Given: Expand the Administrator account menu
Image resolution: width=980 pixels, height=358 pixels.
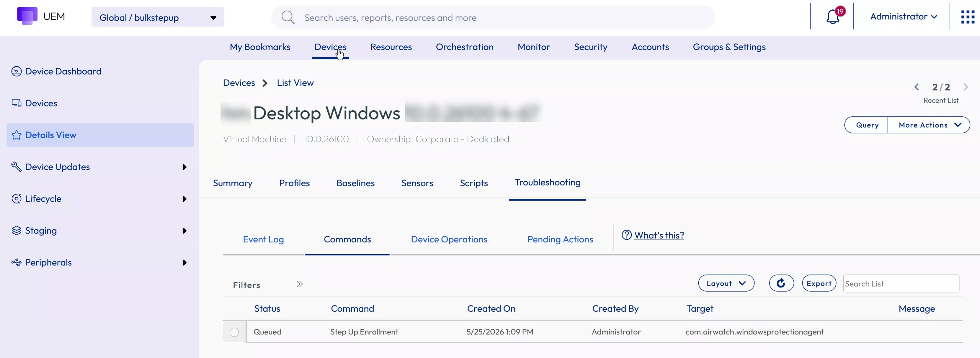Looking at the screenshot, I should [x=903, y=17].
